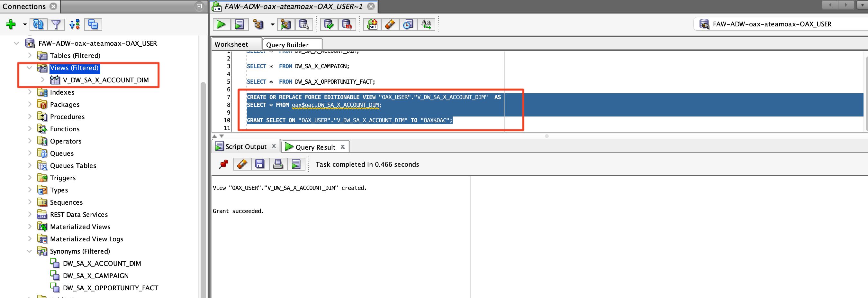
Task: Toggle the filter on the Connections tree
Action: 56,24
